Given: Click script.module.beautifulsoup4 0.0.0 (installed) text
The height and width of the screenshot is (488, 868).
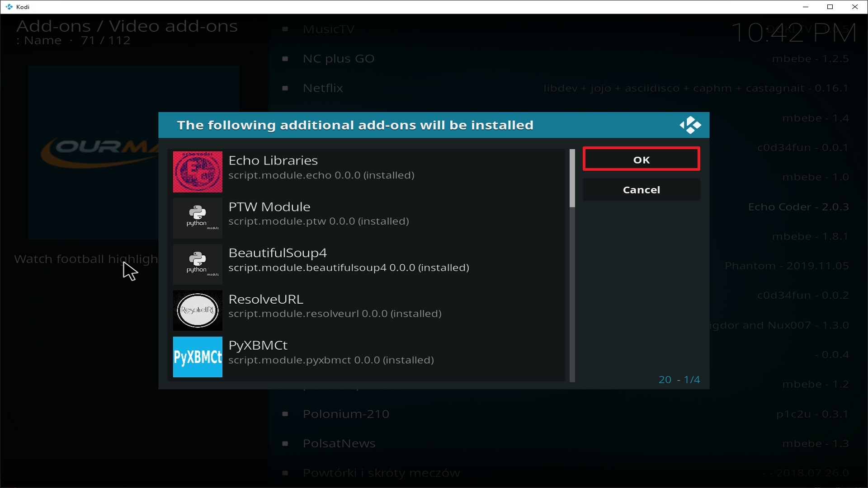Looking at the screenshot, I should (x=349, y=268).
